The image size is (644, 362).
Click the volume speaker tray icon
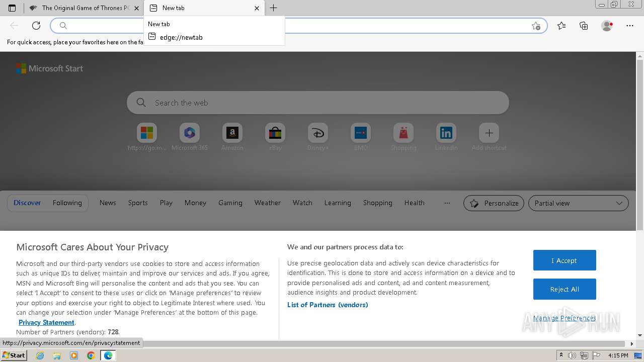[x=572, y=355]
